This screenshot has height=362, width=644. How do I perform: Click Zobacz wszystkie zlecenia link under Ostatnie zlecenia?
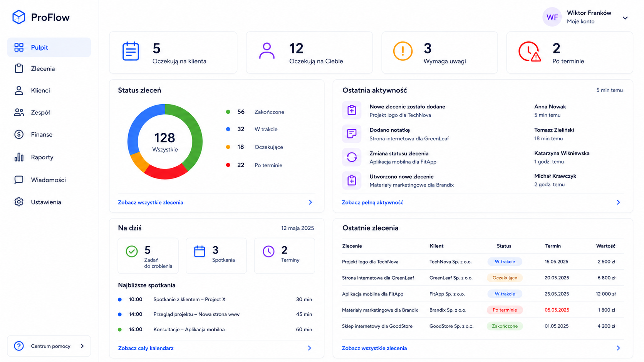[374, 348]
